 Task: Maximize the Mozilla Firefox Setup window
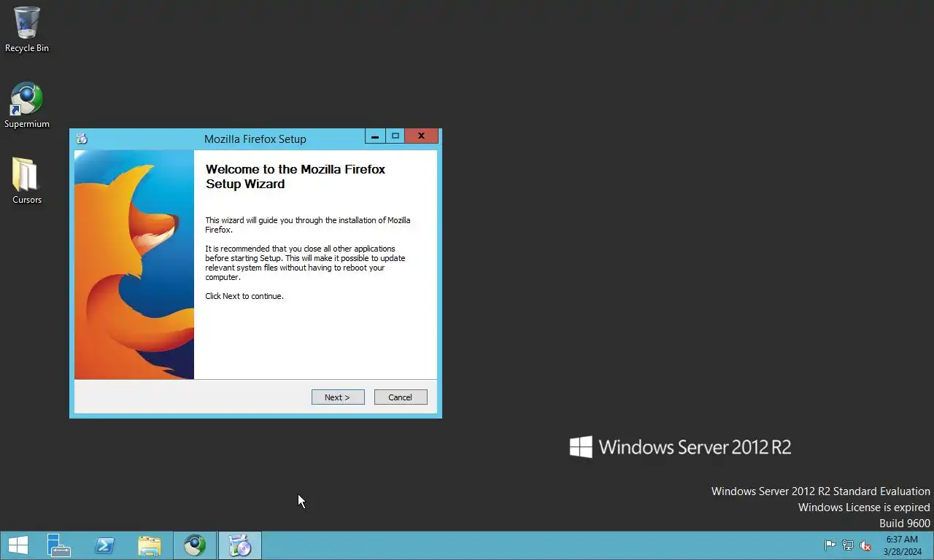pyautogui.click(x=395, y=136)
